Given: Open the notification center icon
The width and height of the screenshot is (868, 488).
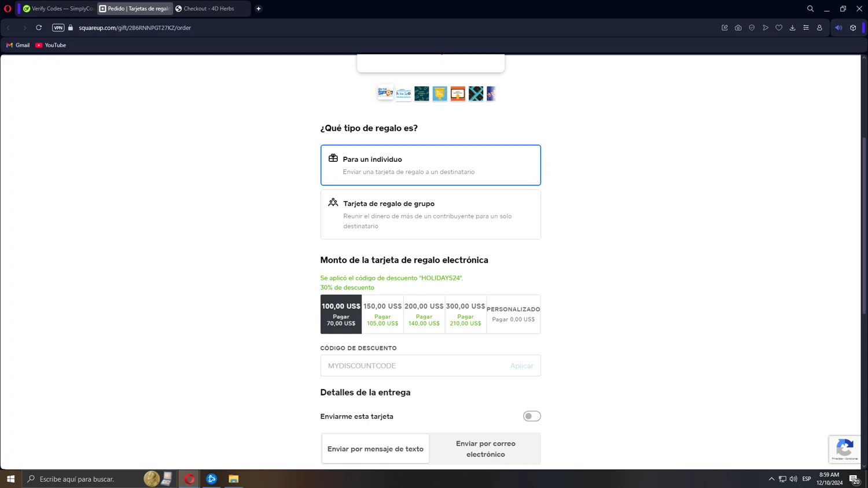Looking at the screenshot, I should pyautogui.click(x=854, y=479).
